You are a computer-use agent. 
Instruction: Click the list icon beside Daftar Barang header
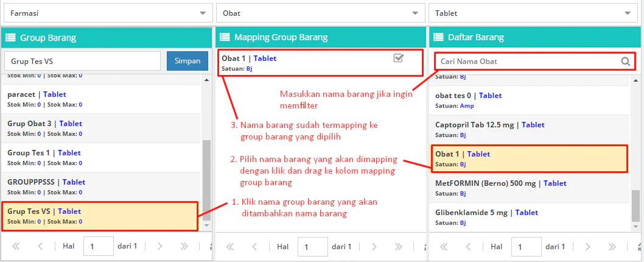pyautogui.click(x=438, y=38)
